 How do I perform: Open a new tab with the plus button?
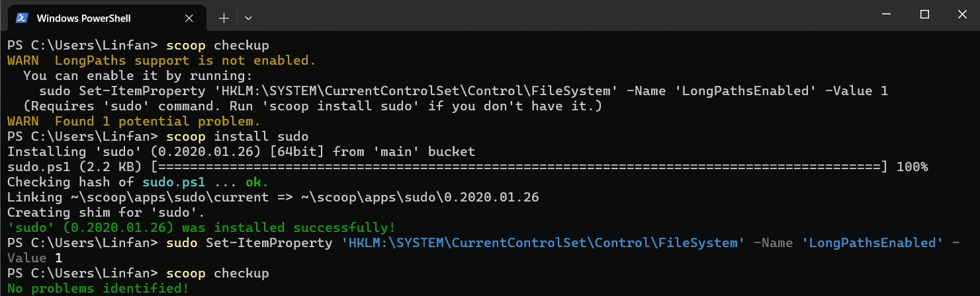pyautogui.click(x=224, y=17)
